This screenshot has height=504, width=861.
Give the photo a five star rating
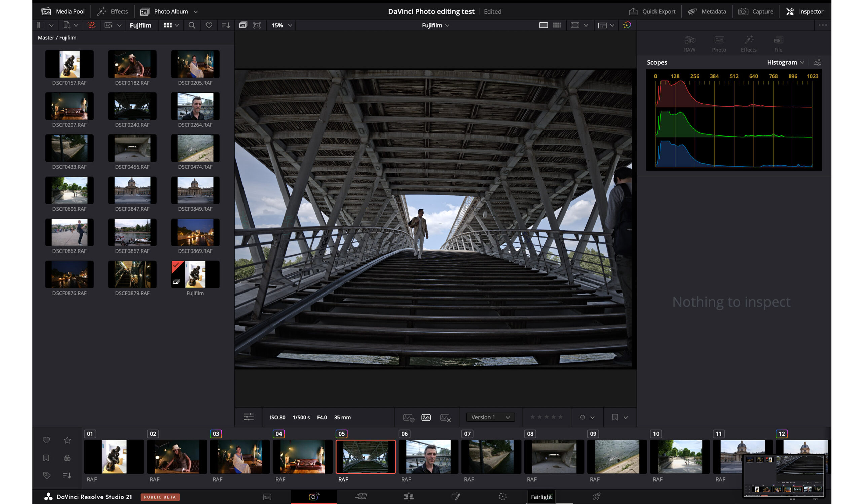(x=561, y=417)
